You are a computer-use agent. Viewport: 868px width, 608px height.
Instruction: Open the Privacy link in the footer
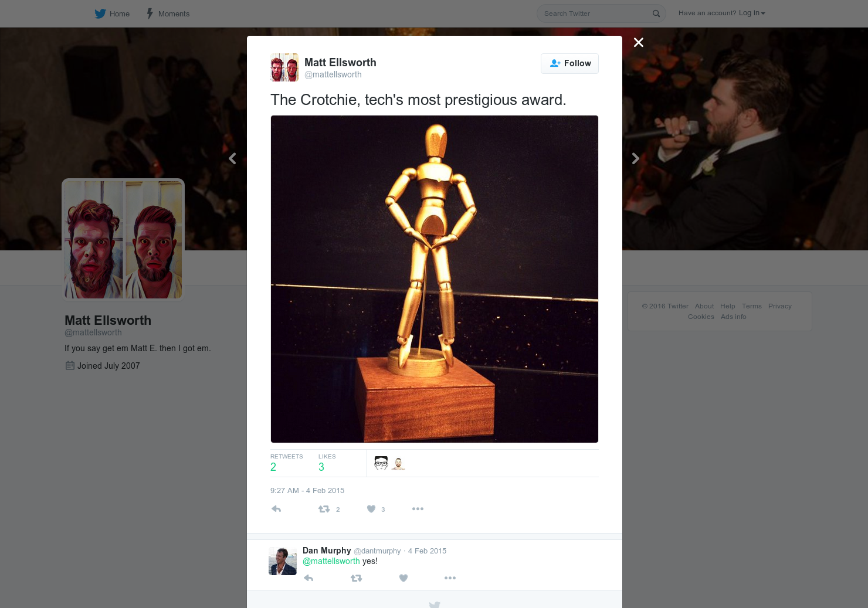tap(779, 306)
